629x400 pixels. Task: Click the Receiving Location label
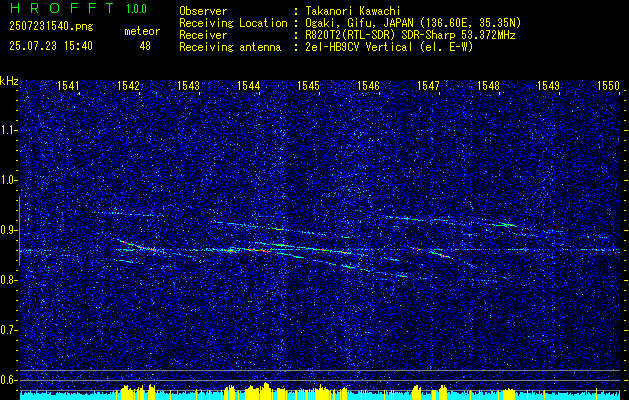[233, 23]
